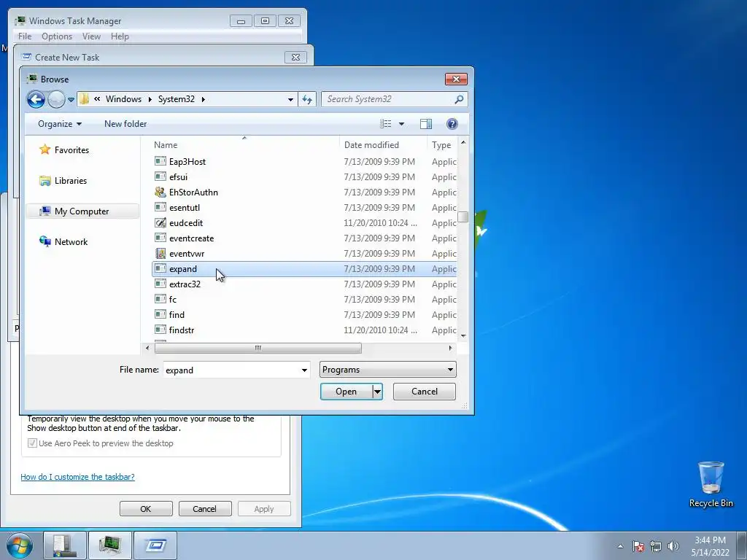
Task: Select the findstr file icon
Action: [160, 330]
